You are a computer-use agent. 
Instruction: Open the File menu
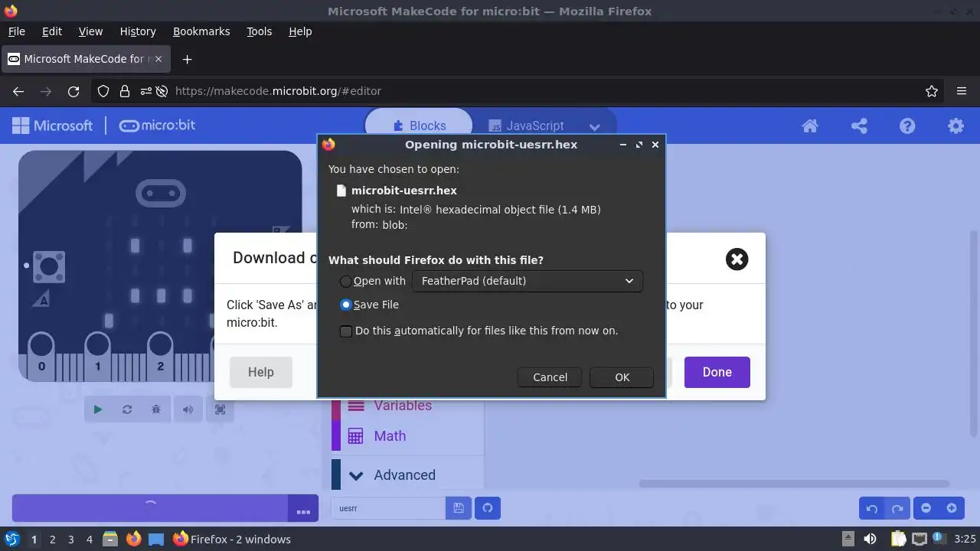[x=16, y=31]
